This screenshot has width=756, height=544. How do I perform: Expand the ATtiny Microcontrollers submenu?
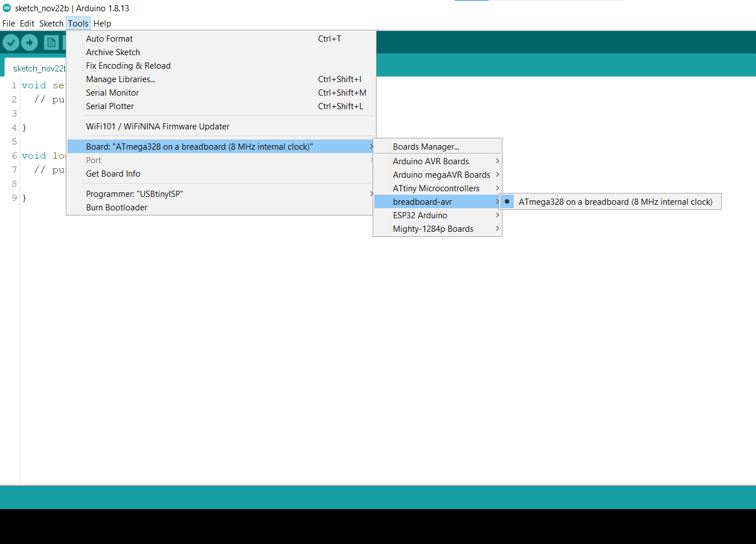pyautogui.click(x=437, y=188)
